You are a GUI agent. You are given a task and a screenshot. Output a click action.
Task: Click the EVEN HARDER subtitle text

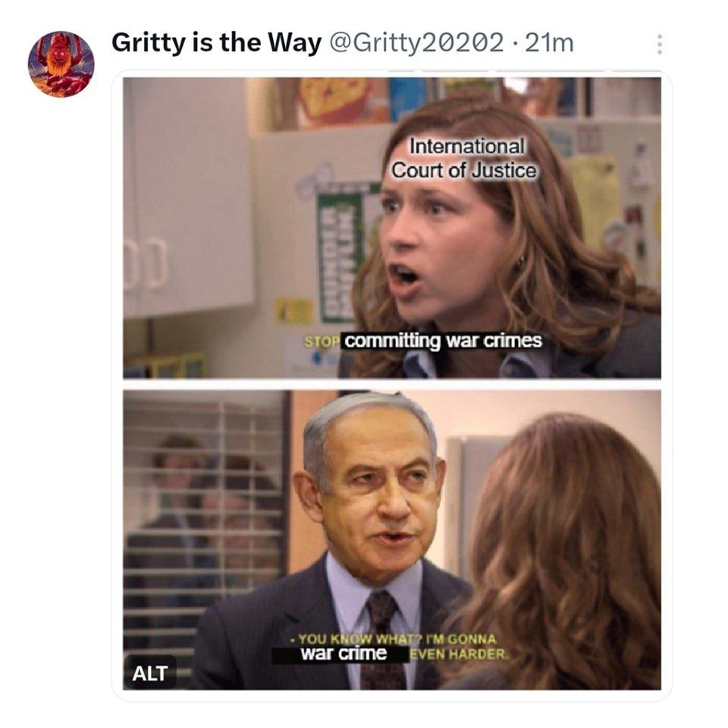(459, 654)
